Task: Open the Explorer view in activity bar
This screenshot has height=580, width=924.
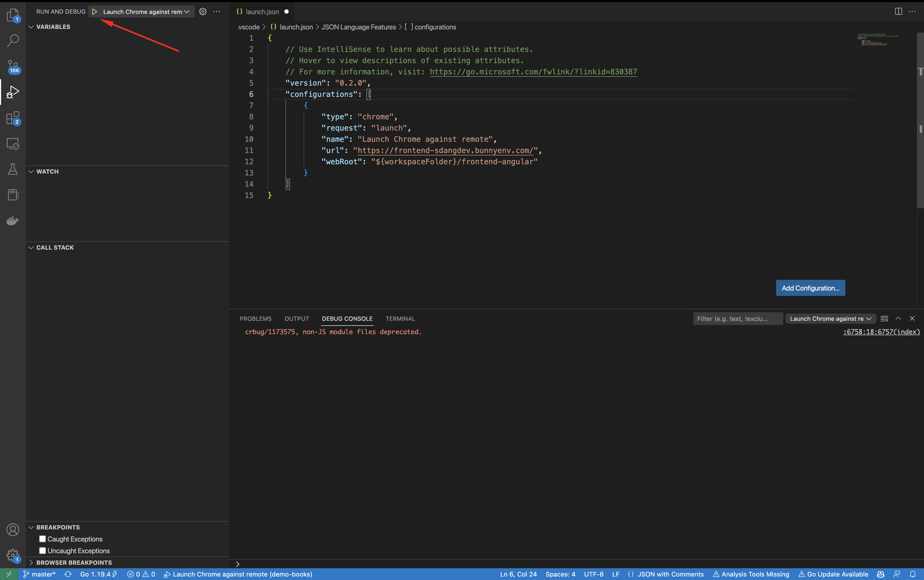Action: tap(13, 15)
